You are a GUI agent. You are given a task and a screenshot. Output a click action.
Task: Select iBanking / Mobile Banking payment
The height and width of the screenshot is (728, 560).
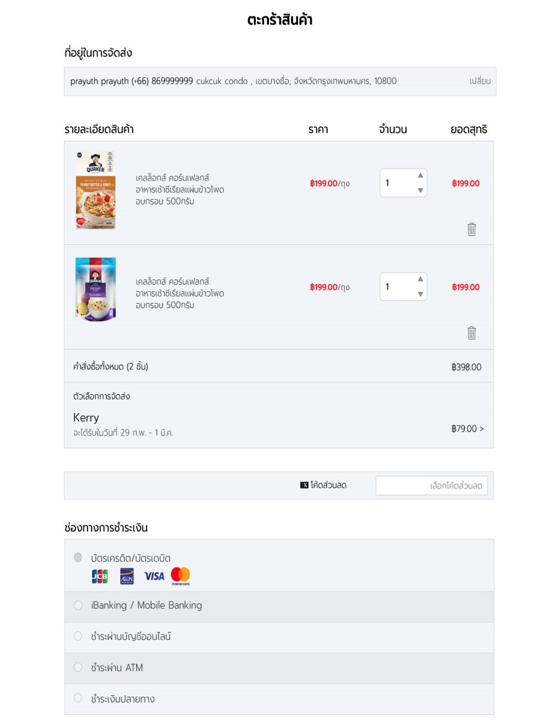pos(78,605)
